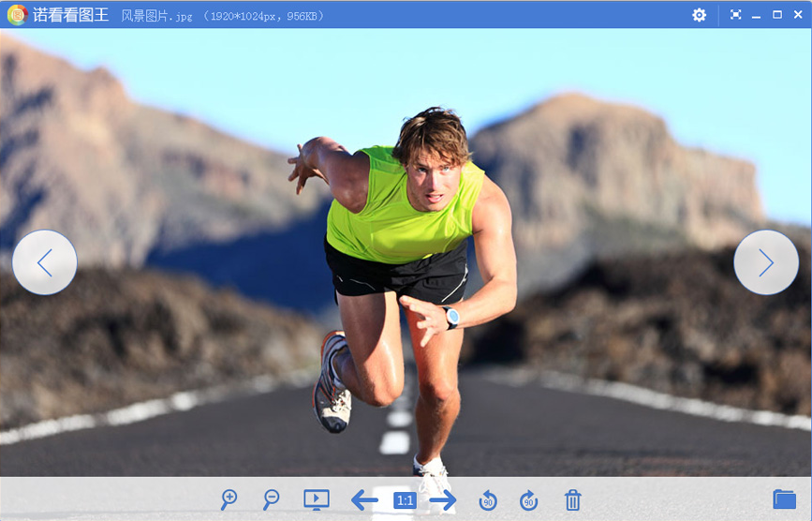Click the zoom out magnifier icon

[x=272, y=500]
